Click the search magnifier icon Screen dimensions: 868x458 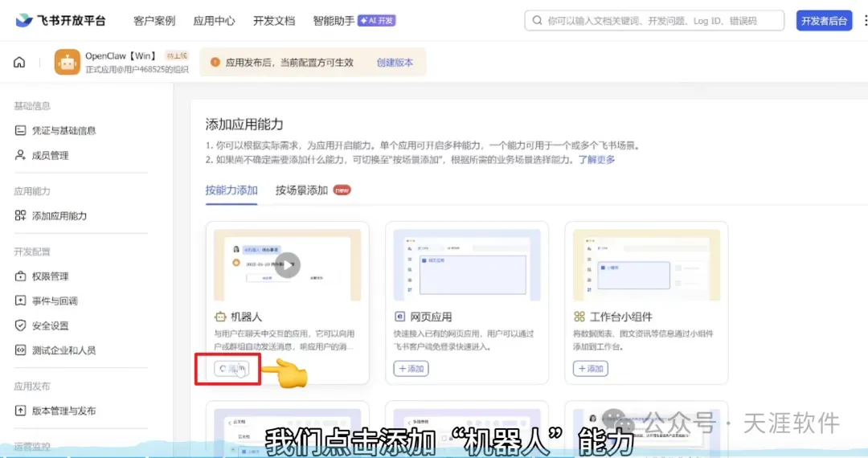537,20
